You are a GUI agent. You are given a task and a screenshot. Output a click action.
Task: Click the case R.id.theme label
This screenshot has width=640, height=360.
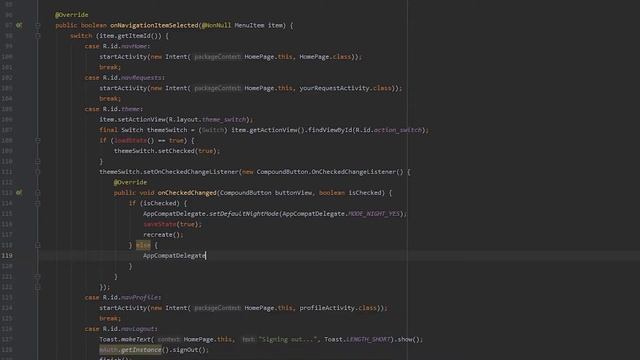coord(113,109)
